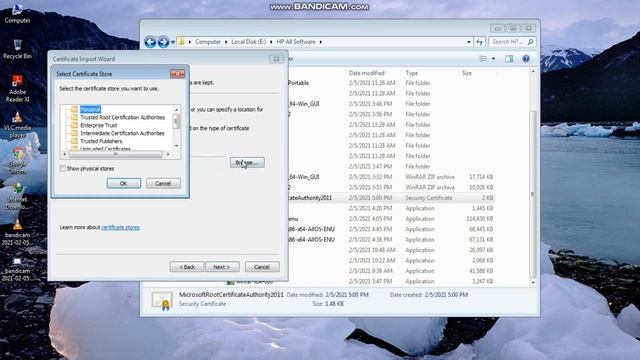Click Next in Certificate Import Wizard

(x=222, y=267)
